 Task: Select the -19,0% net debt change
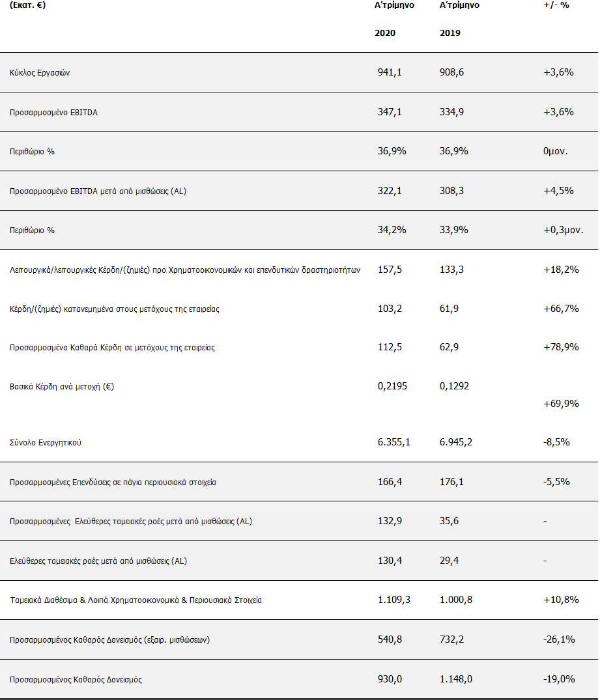click(559, 679)
